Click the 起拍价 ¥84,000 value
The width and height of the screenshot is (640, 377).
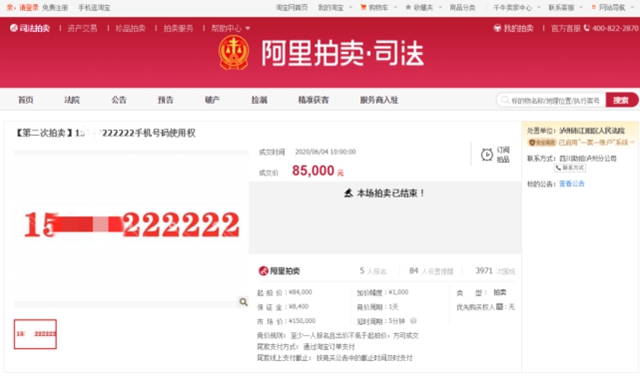tap(300, 292)
